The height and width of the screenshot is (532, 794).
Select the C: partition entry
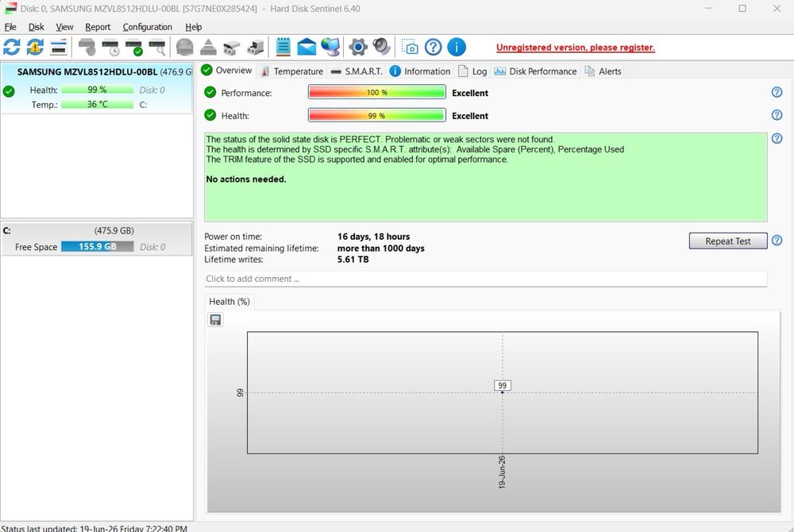(x=97, y=239)
